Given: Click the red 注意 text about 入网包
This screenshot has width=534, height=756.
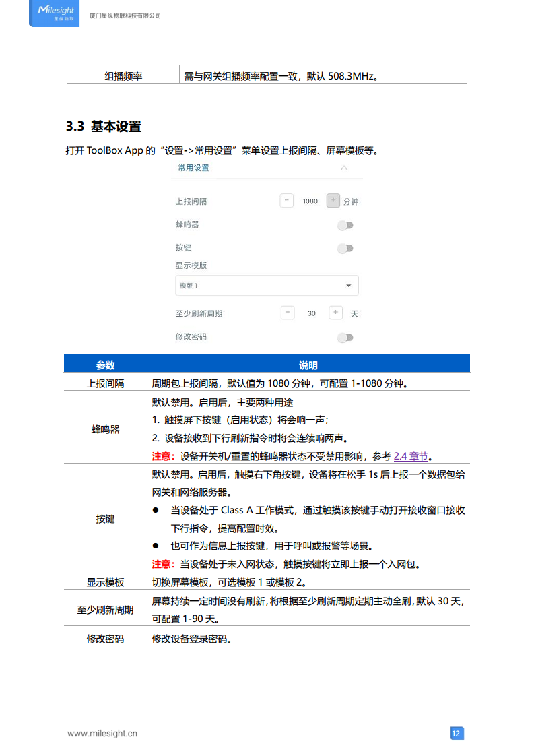Looking at the screenshot, I should [164, 564].
